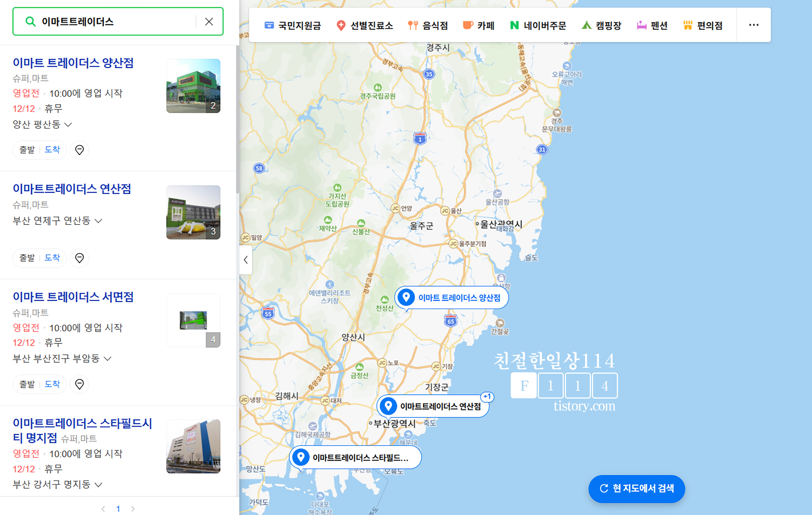812x515 pixels.
Task: Click the green search magnifier icon
Action: point(30,22)
